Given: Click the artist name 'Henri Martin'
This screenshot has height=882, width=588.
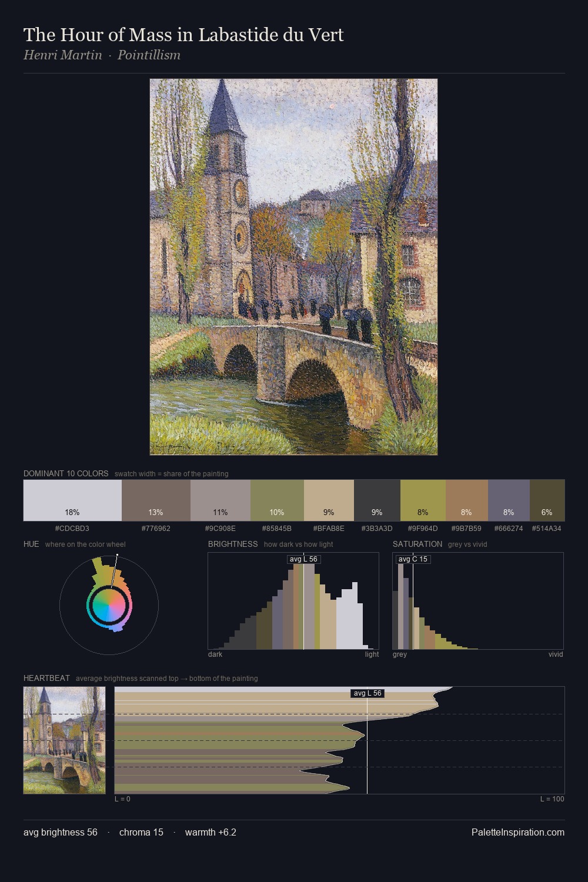Looking at the screenshot, I should (x=62, y=55).
